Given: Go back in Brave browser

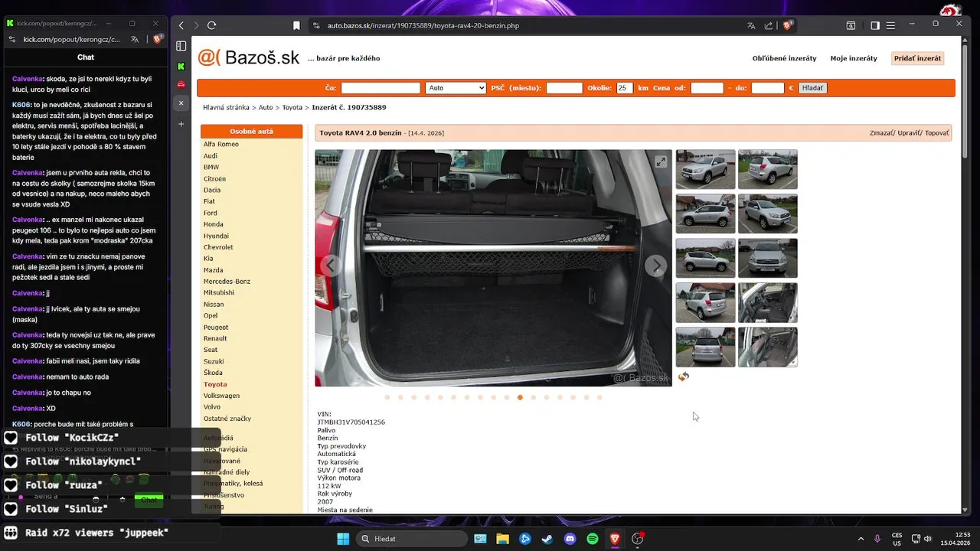Looking at the screenshot, I should 181,25.
